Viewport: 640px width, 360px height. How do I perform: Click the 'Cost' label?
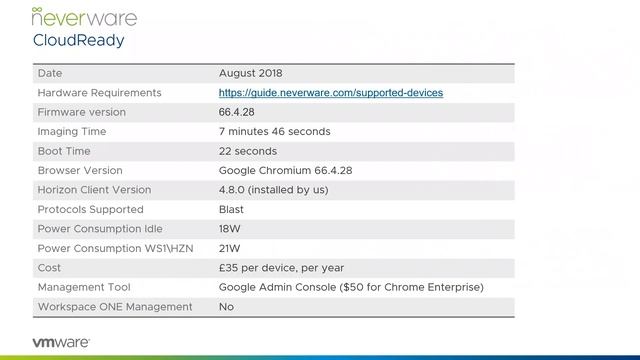coord(49,268)
